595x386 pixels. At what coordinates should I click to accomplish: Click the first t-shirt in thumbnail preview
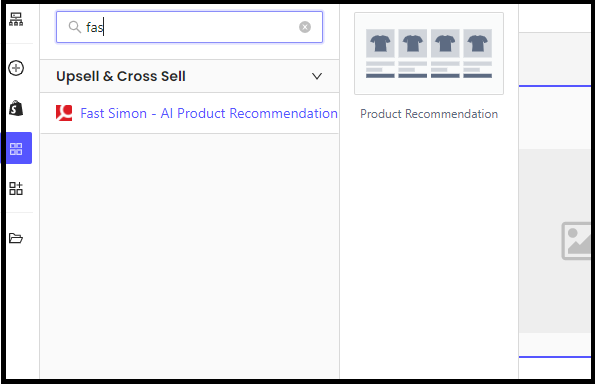[380, 43]
